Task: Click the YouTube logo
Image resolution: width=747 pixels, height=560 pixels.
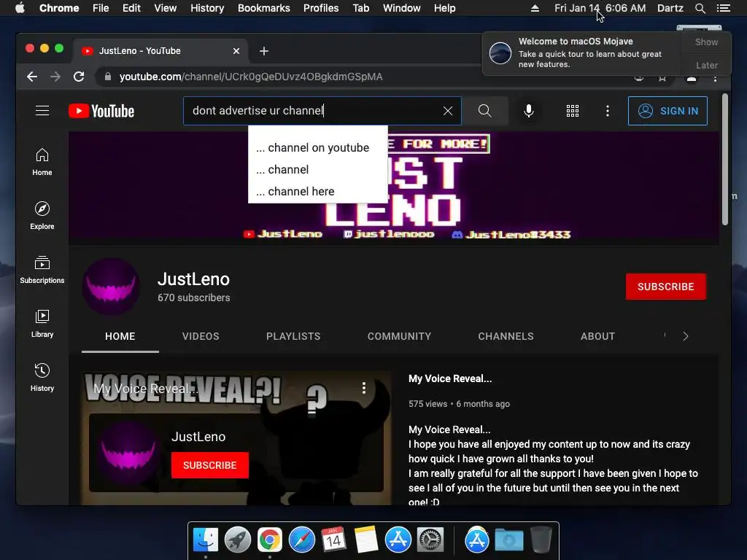Action: 101,111
